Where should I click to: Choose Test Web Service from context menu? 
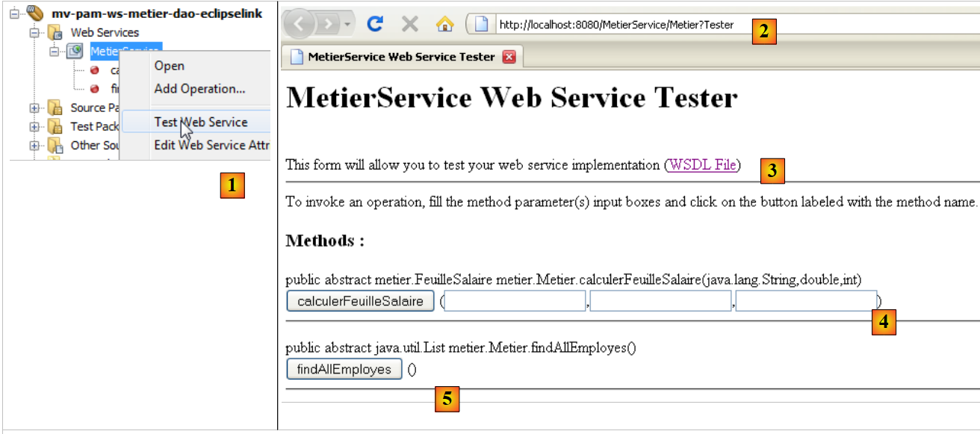[x=200, y=123]
